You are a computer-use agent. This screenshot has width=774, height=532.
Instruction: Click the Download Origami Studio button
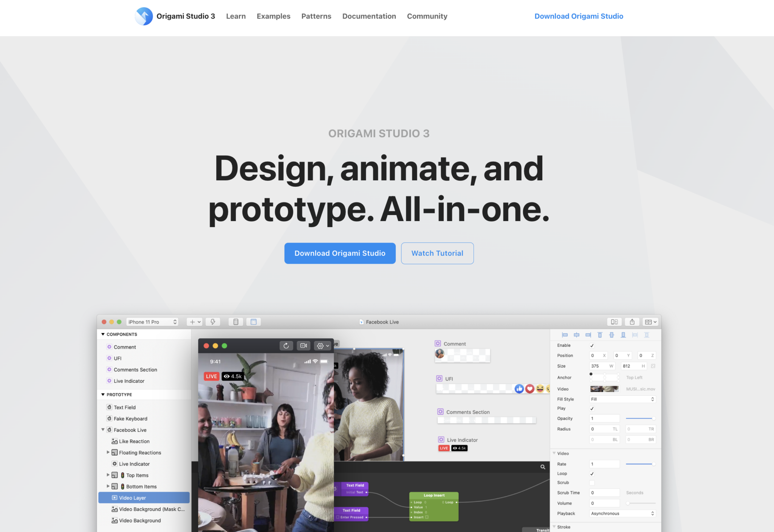[x=339, y=253]
